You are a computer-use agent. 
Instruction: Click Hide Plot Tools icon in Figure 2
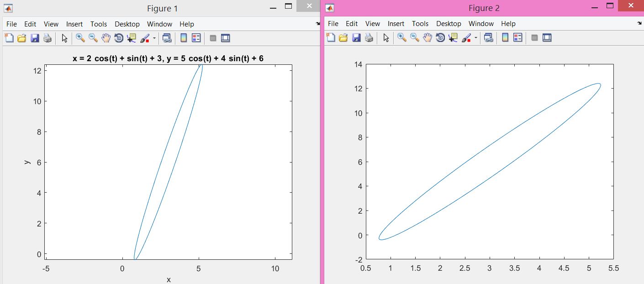534,38
